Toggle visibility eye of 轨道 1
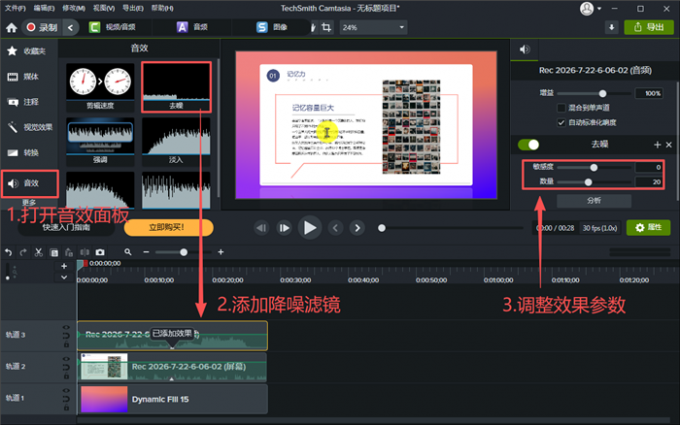Screen dimensions: 680x425 [66, 391]
